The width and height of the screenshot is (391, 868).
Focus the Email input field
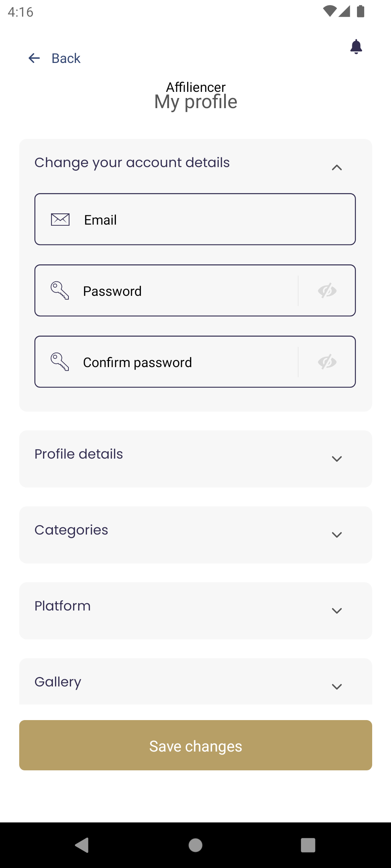click(195, 219)
